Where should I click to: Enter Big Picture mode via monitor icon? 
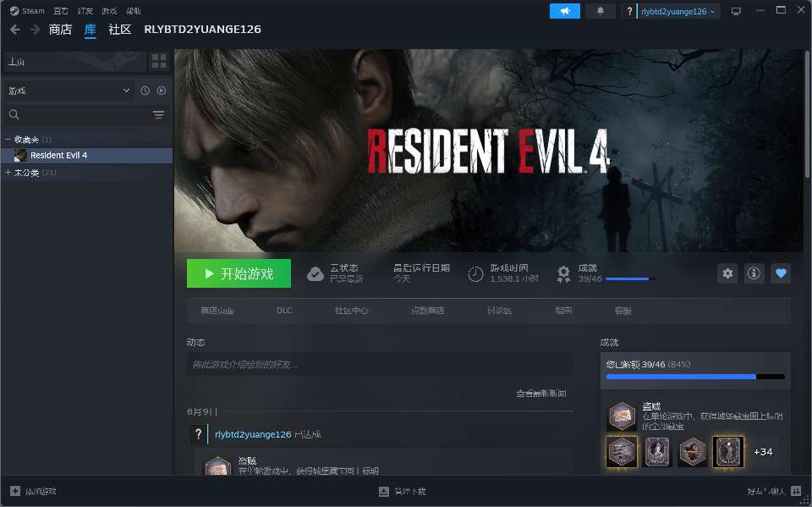click(736, 11)
